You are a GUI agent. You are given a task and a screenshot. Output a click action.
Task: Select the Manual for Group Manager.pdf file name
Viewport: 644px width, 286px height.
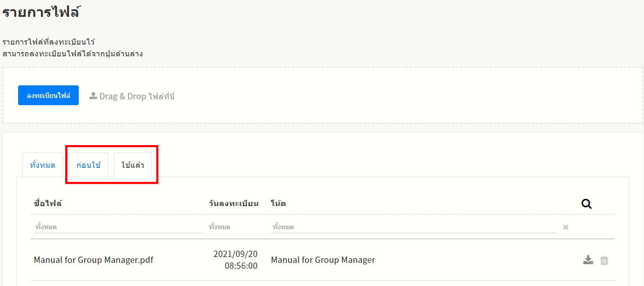point(93,260)
